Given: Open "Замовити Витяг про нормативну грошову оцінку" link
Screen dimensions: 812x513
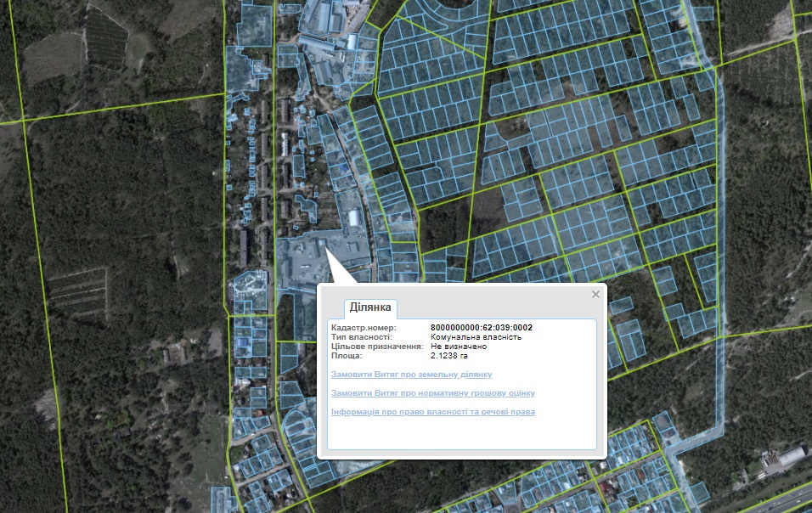Looking at the screenshot, I should [x=433, y=393].
